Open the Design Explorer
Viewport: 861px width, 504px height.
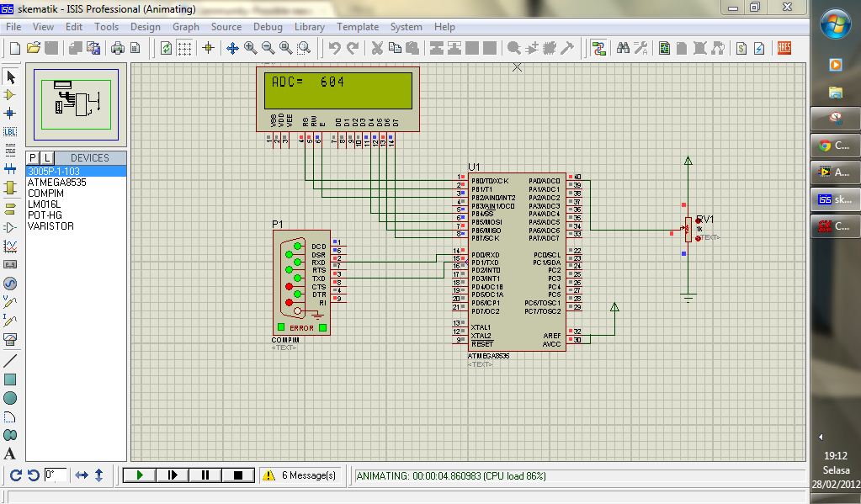click(x=664, y=48)
